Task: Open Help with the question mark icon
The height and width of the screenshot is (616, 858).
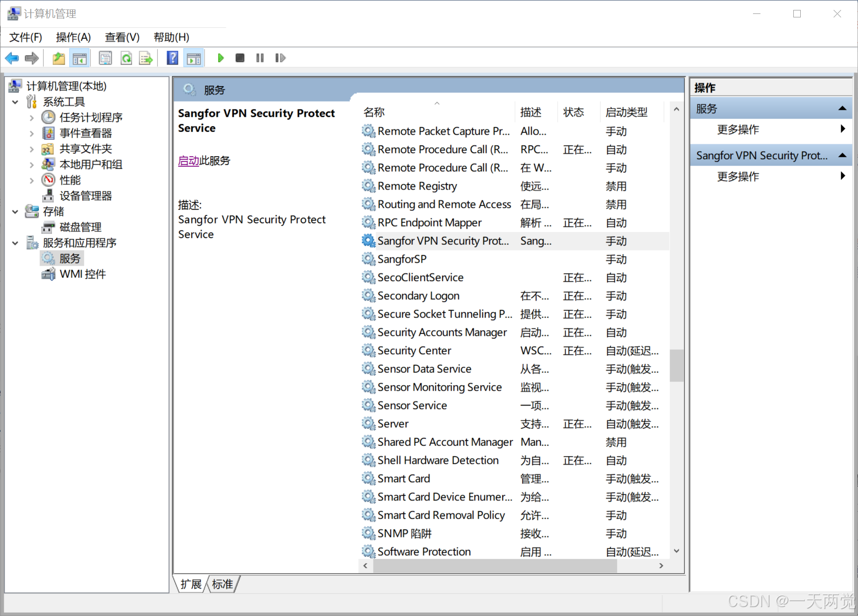Action: click(172, 58)
